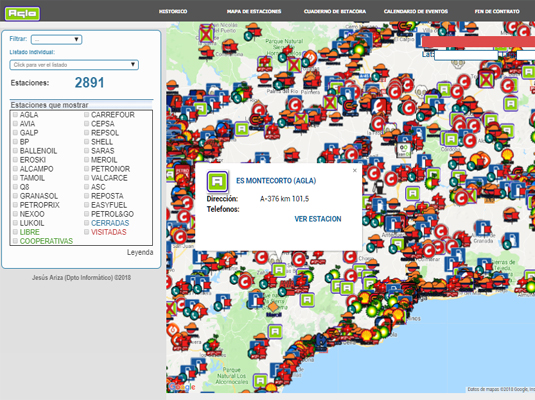Image resolution: width=535 pixels, height=400 pixels.
Task: Check the SHELL checkbox
Action: click(87, 142)
